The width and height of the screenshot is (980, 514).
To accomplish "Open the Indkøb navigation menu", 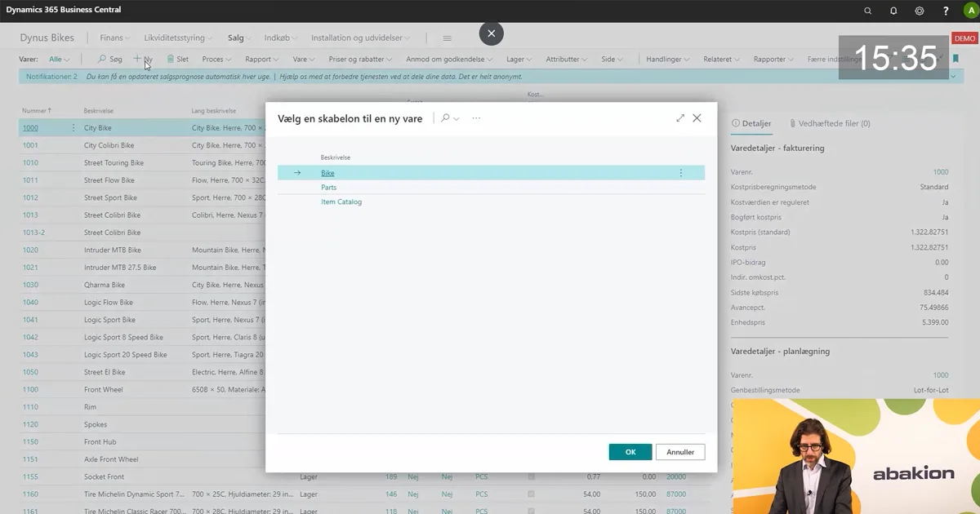I will click(282, 38).
